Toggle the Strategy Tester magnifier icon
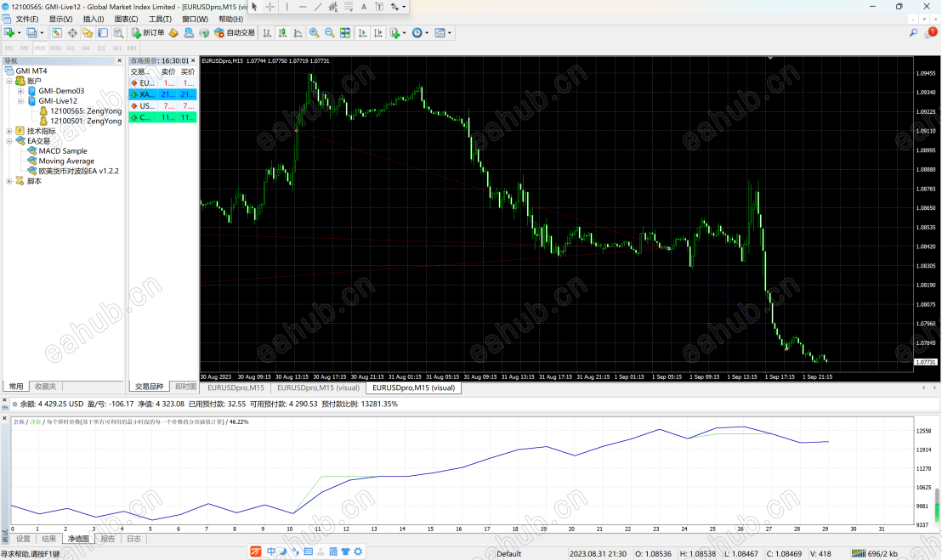The image size is (942, 560). pyautogui.click(x=118, y=33)
